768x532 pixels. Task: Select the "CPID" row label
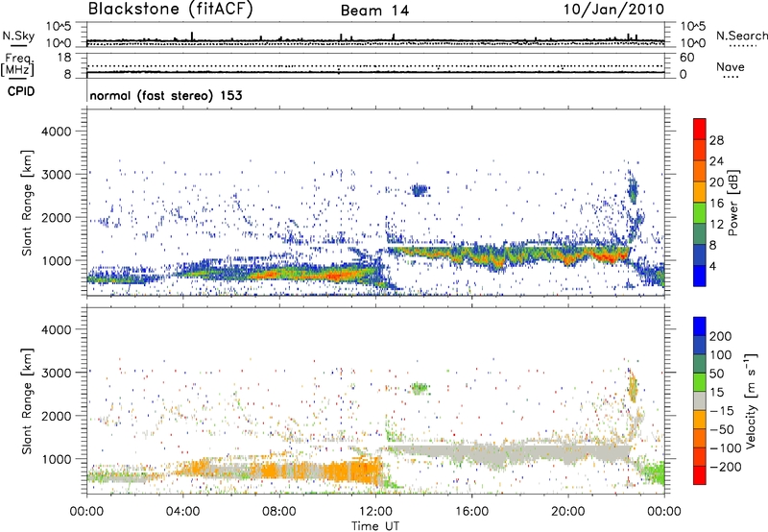pyautogui.click(x=21, y=91)
